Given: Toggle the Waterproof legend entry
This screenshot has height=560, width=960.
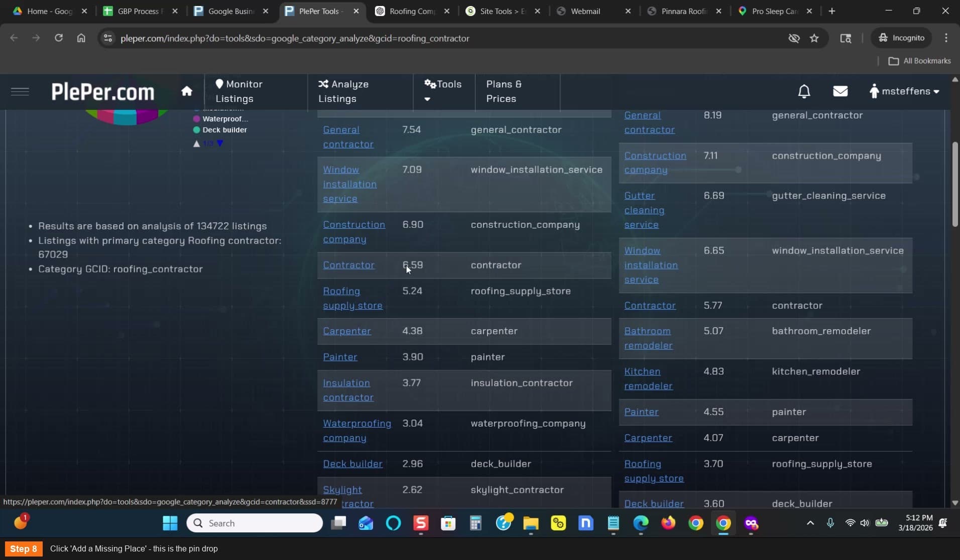Looking at the screenshot, I should click(x=221, y=119).
